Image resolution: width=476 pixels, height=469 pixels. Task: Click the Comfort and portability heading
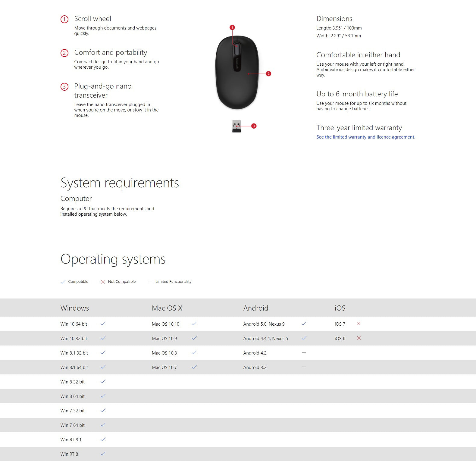click(111, 52)
